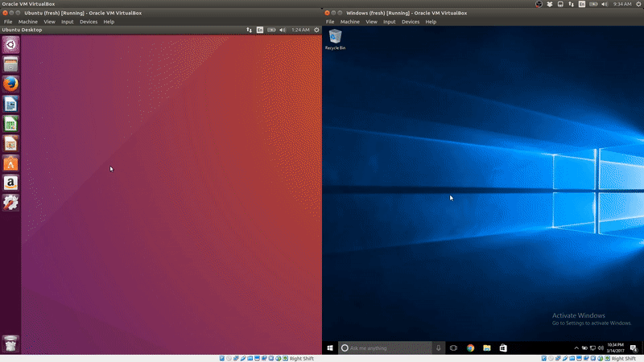Image resolution: width=644 pixels, height=362 pixels.
Task: Open host network indicator in top panel
Action: [572, 4]
